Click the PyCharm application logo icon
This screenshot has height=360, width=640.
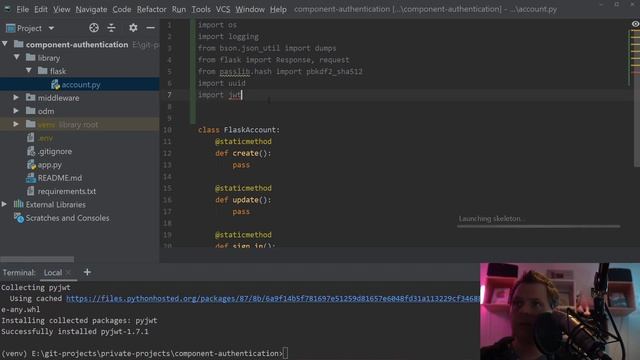[7, 9]
